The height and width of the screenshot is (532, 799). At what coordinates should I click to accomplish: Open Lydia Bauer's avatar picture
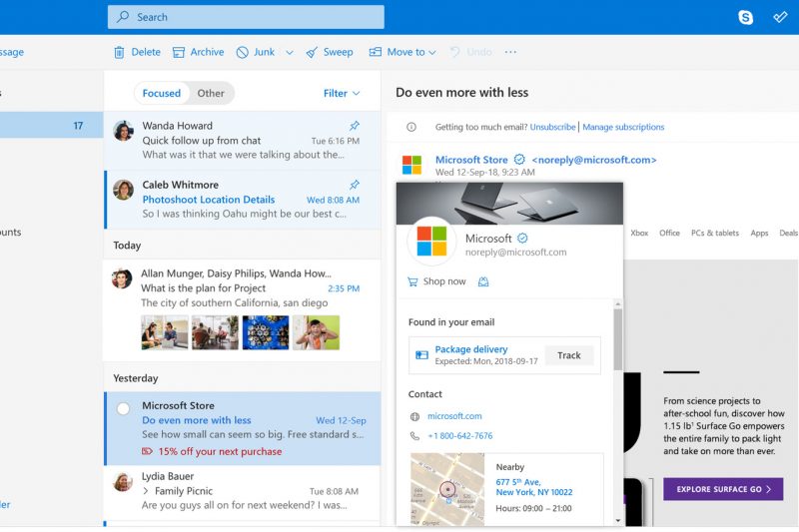(123, 482)
